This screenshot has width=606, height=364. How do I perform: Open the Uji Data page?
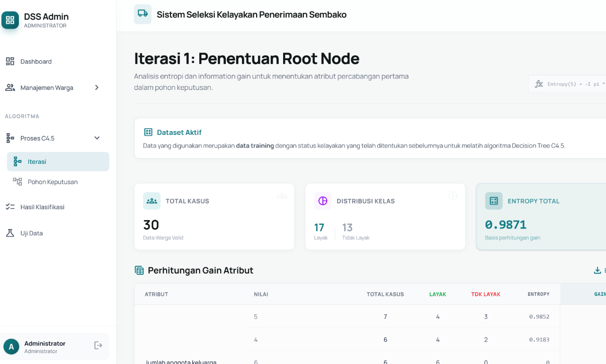[x=31, y=233]
